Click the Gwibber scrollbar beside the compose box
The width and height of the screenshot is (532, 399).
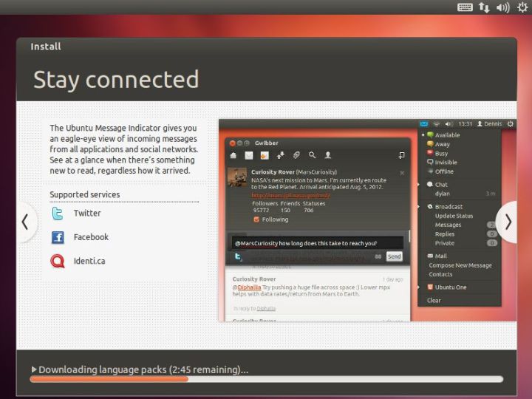[x=409, y=236]
